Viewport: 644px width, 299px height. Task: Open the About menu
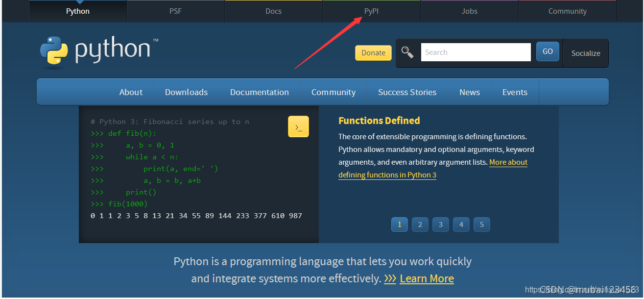(x=131, y=92)
